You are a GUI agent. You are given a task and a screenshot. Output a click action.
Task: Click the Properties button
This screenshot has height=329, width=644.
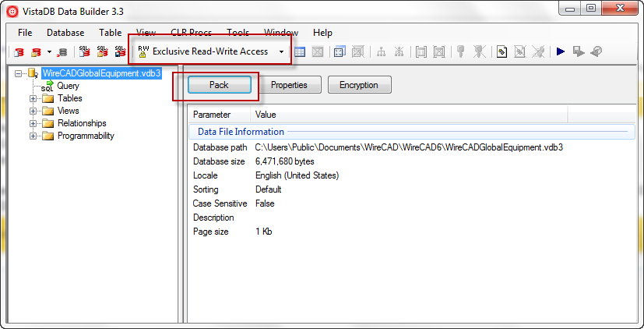[289, 85]
